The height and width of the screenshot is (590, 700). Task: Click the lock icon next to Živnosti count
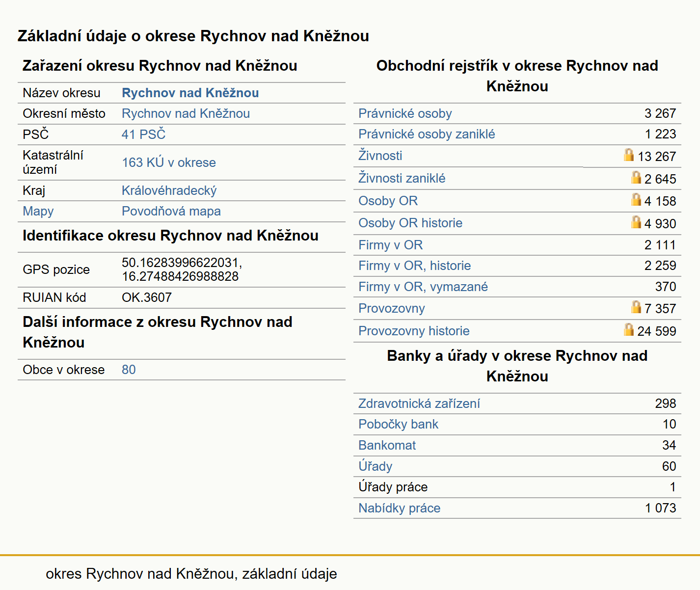point(629,155)
